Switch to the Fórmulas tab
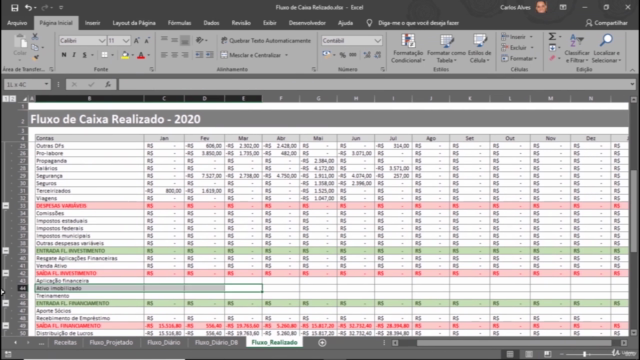Screen dimensions: 640x360 click(179, 23)
